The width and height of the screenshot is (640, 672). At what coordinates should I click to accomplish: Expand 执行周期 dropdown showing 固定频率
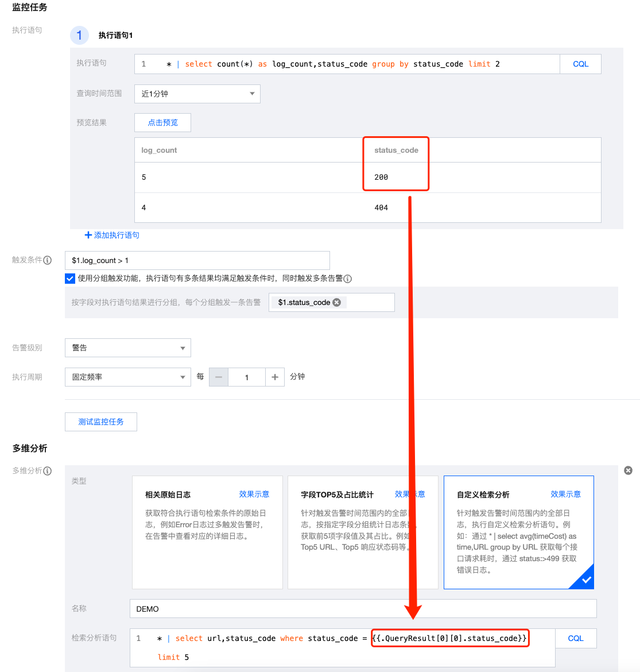(x=127, y=377)
